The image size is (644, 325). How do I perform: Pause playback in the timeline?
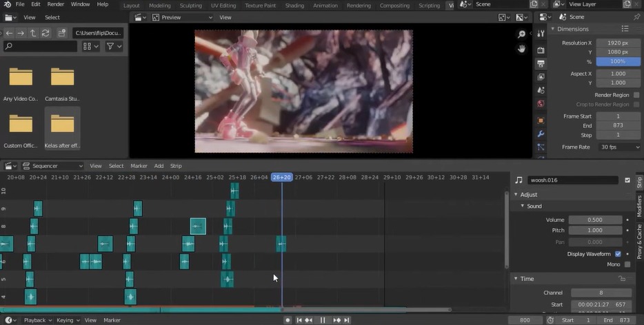click(x=323, y=320)
